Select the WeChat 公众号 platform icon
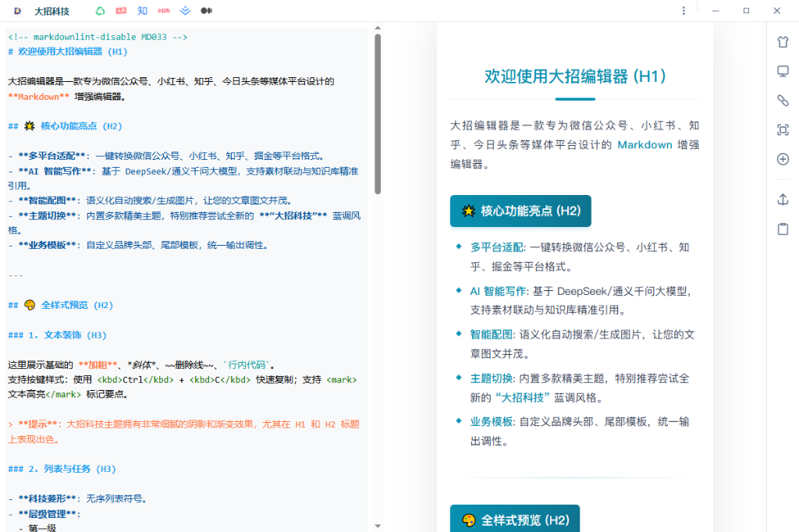This screenshot has height=532, width=799. point(100,11)
